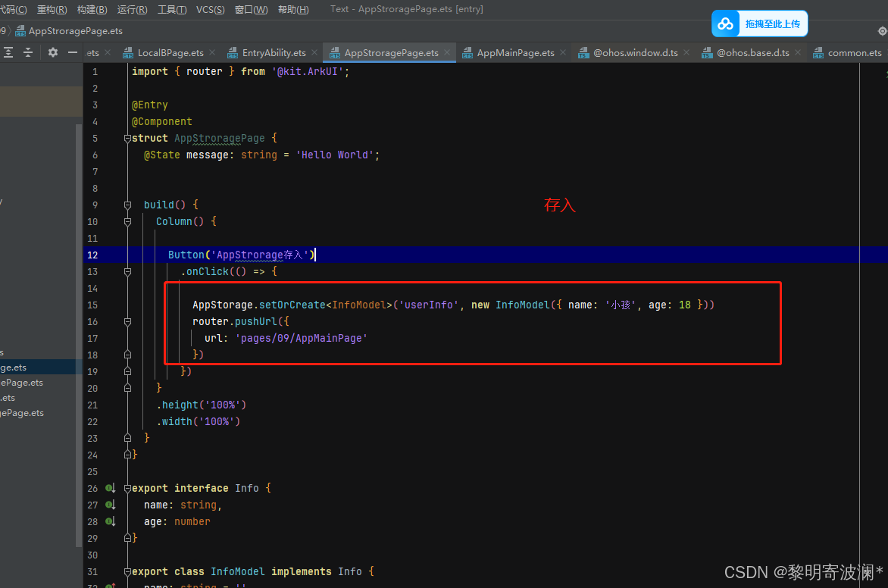The image size is (888, 588).
Task: Open the 窗口(W) menu
Action: 251,10
